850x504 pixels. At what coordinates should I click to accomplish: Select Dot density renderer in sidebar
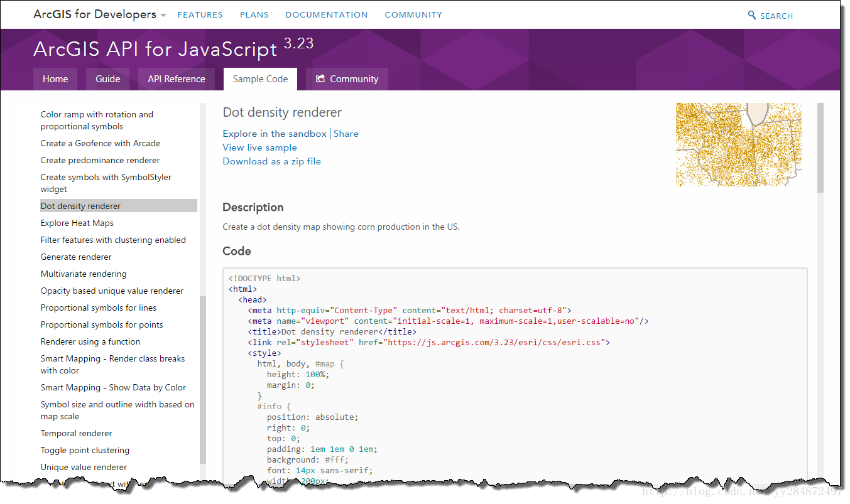point(118,206)
